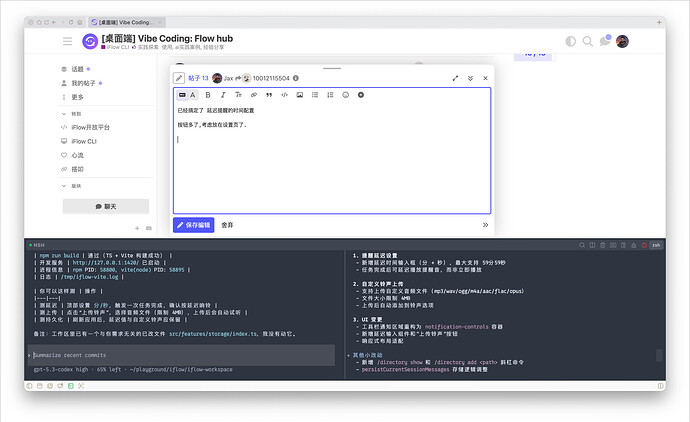Collapse the composer with the double-chevron down
690x422 pixels.
[470, 77]
